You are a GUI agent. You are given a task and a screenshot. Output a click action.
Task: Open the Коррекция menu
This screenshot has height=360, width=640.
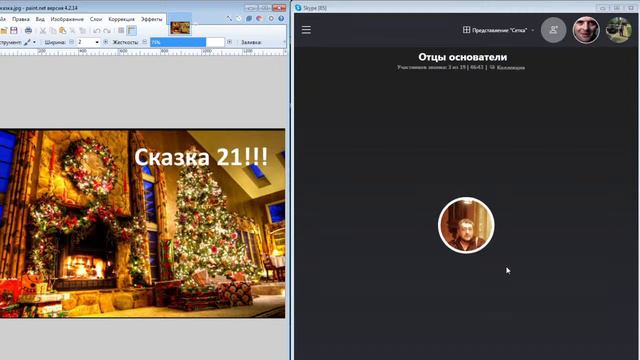point(121,19)
